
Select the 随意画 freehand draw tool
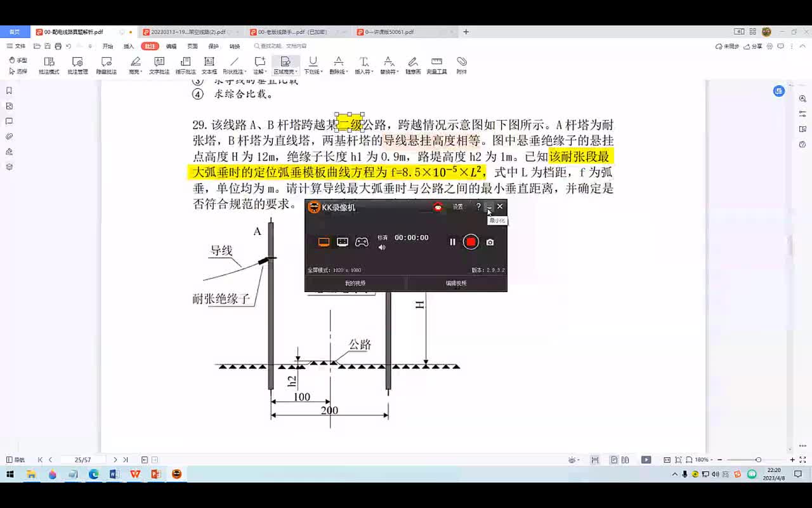coord(413,65)
